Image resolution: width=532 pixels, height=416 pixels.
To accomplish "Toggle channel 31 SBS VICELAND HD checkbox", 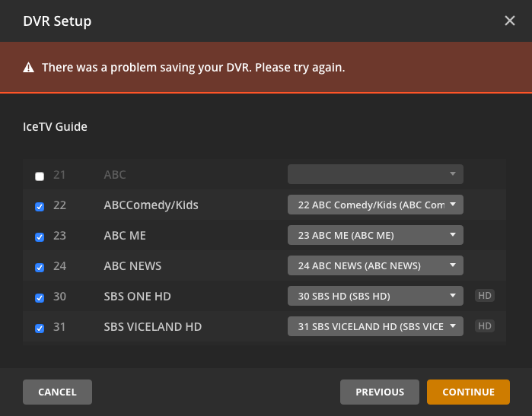I will click(x=40, y=329).
